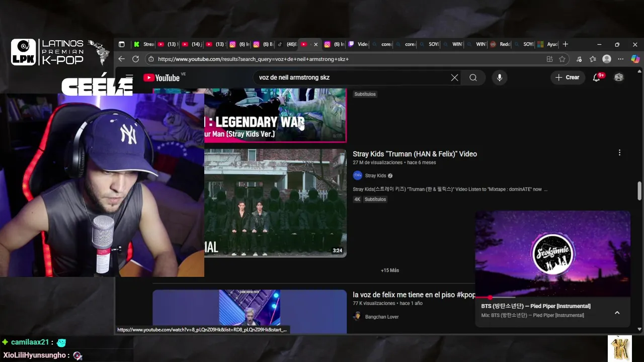Click the BTS Pied Piper miniplayer title
This screenshot has width=644, height=362.
(536, 306)
